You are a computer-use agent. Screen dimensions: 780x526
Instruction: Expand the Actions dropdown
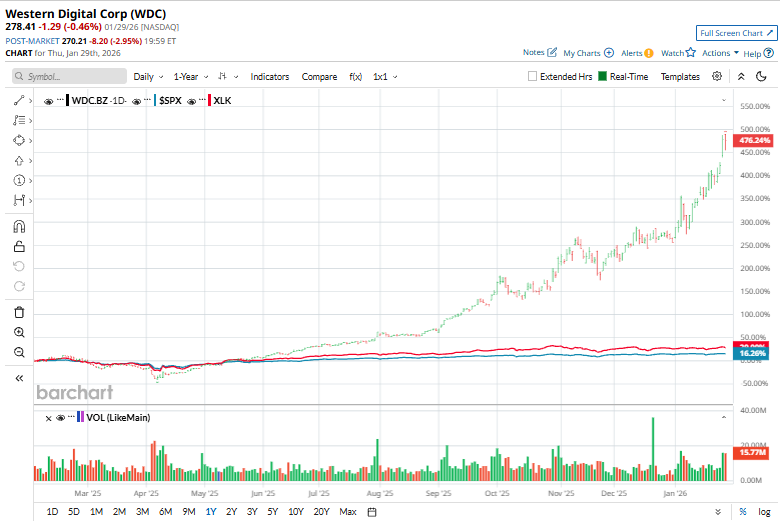[x=720, y=53]
